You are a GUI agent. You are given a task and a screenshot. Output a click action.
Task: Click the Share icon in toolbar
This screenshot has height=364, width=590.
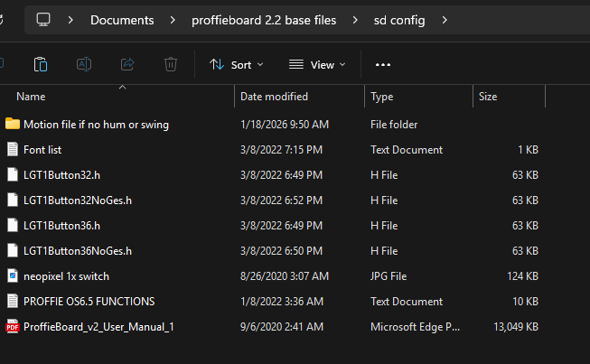pyautogui.click(x=127, y=64)
